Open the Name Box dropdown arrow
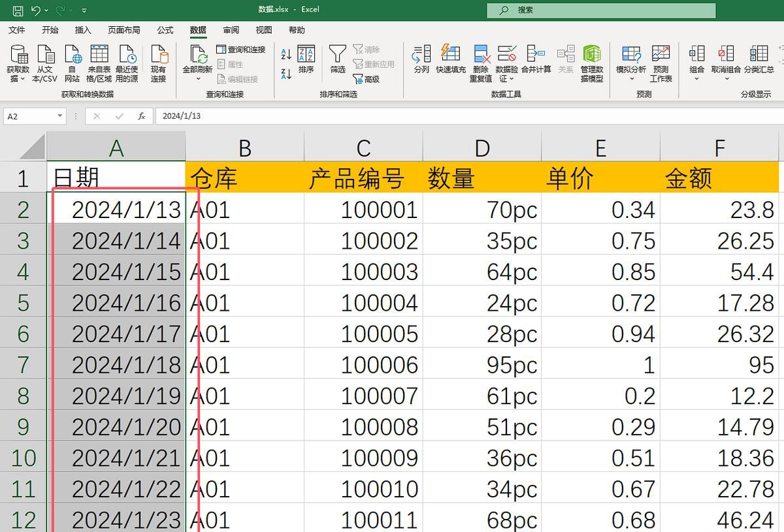Image resolution: width=784 pixels, height=532 pixels. click(60, 116)
